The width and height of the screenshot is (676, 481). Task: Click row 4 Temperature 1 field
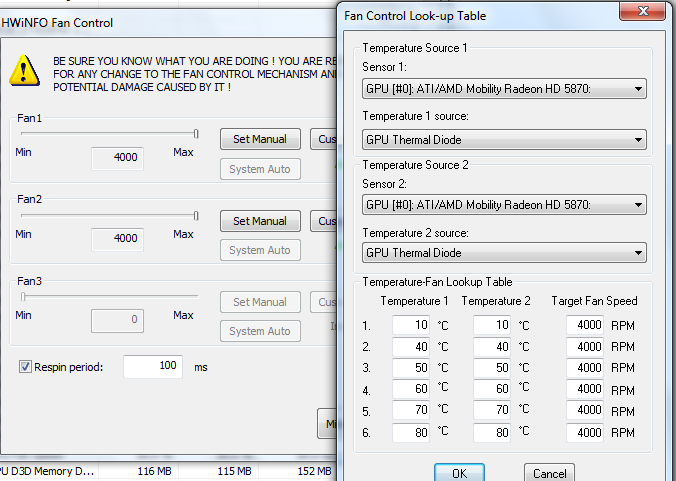(x=410, y=388)
